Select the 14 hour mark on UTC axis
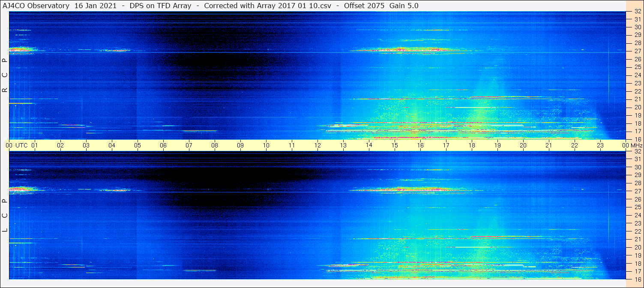This screenshot has width=644, height=288. (x=369, y=145)
